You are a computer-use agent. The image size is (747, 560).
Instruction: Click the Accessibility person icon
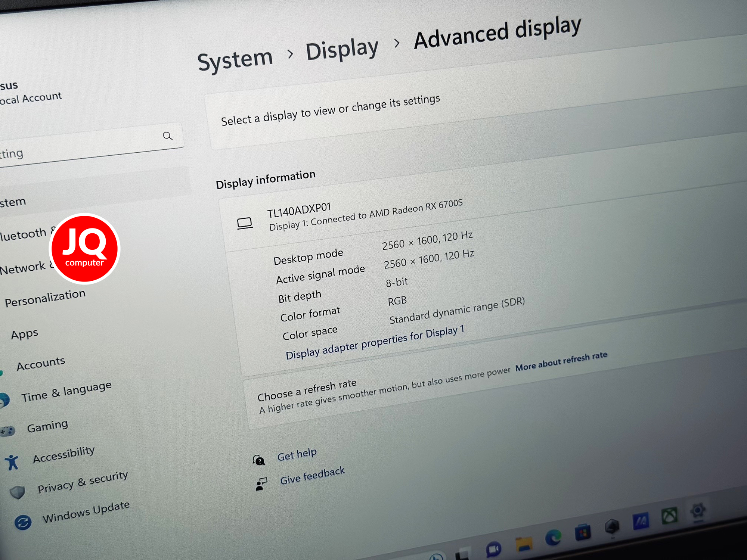(x=12, y=462)
